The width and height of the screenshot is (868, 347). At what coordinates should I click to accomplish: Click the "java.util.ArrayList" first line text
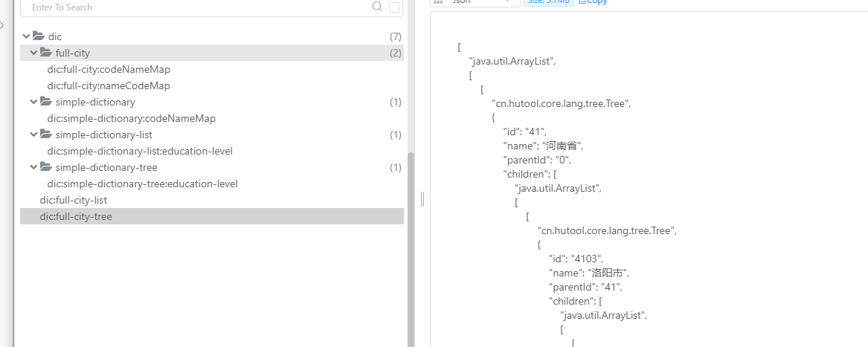(512, 62)
